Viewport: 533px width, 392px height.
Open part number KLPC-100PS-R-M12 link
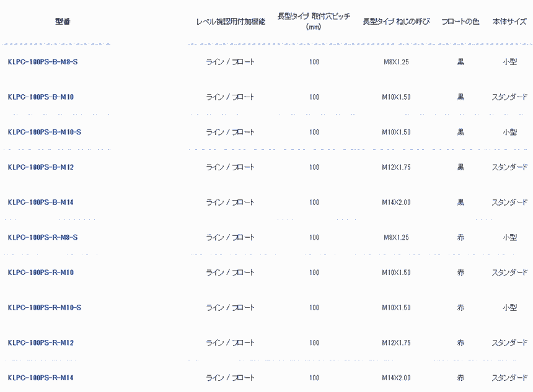tap(41, 342)
